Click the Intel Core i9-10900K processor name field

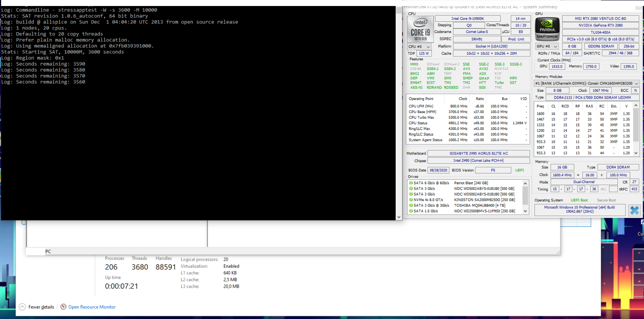tap(468, 19)
